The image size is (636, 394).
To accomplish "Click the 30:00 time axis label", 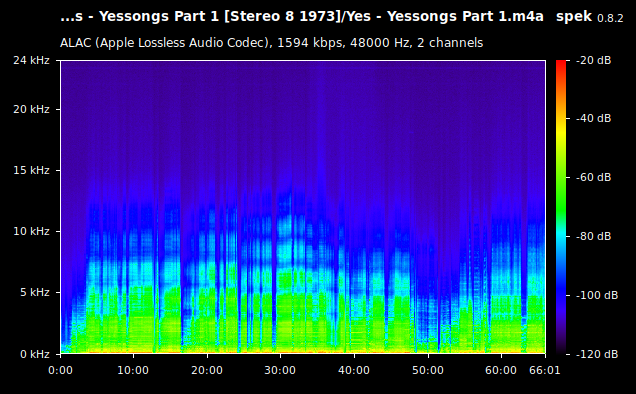I will (280, 370).
